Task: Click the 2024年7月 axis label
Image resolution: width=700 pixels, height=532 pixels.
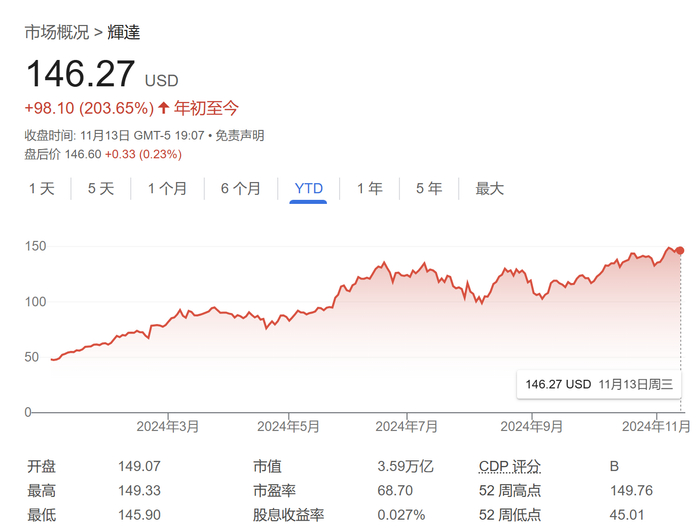Action: click(407, 427)
